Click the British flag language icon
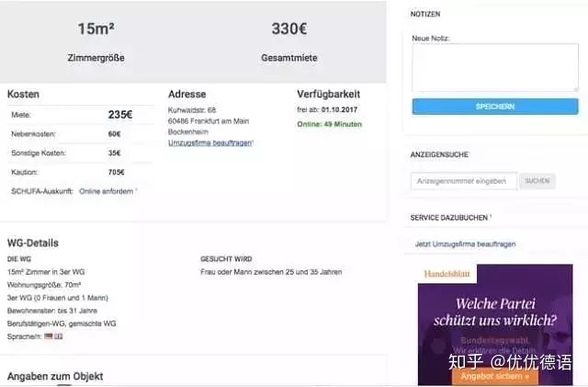Screen dimensions: 588x387 58,336
